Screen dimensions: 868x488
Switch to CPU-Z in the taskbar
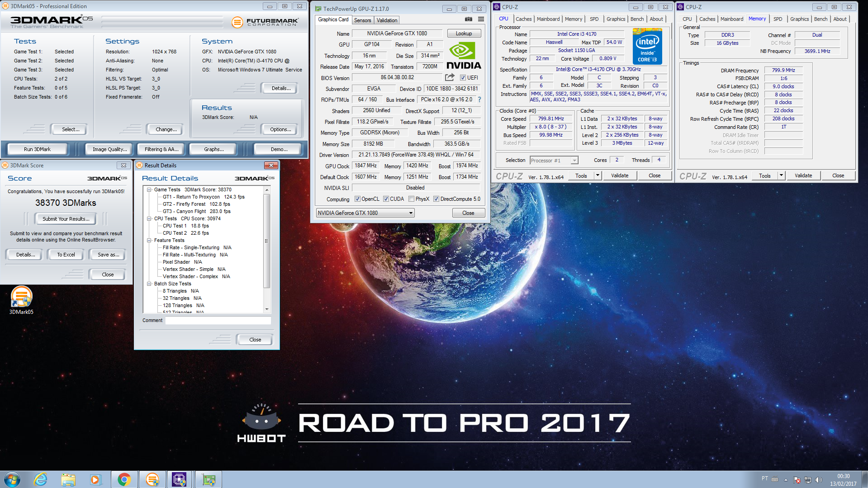(x=179, y=479)
